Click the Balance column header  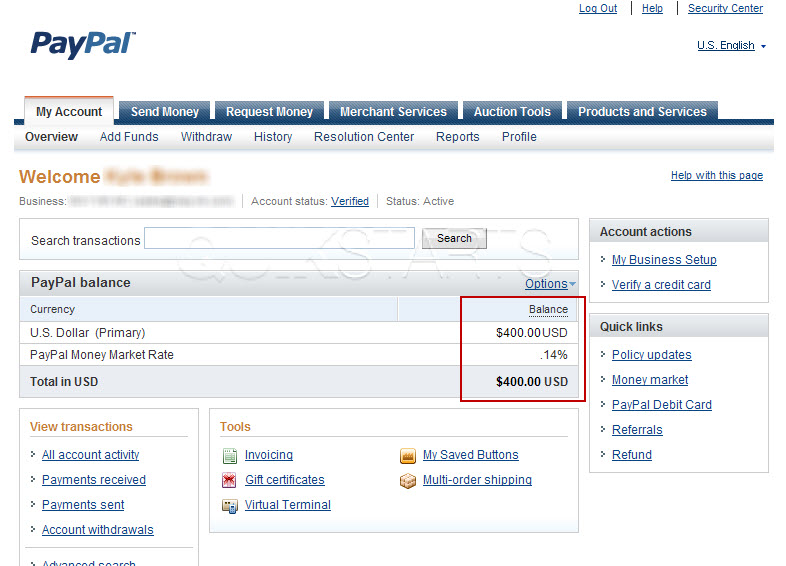[548, 310]
